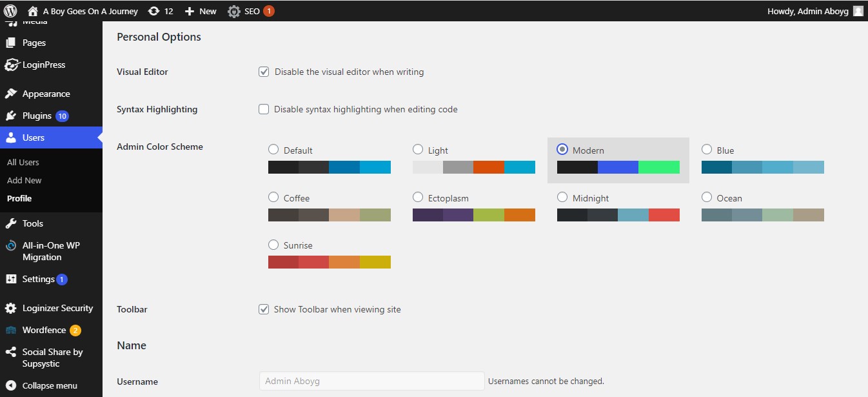Screen dimensions: 868x397
Task: Click the SEO gear icon
Action: point(233,11)
